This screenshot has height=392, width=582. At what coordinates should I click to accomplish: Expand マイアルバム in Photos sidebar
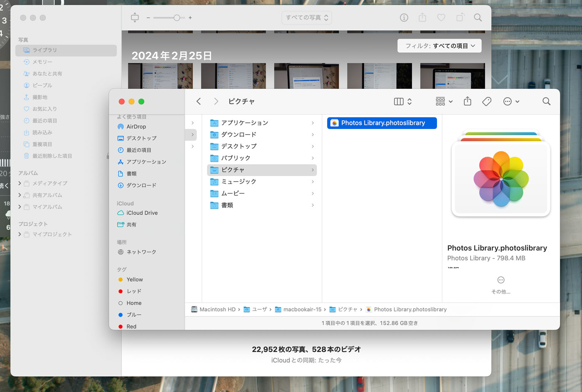[20, 207]
